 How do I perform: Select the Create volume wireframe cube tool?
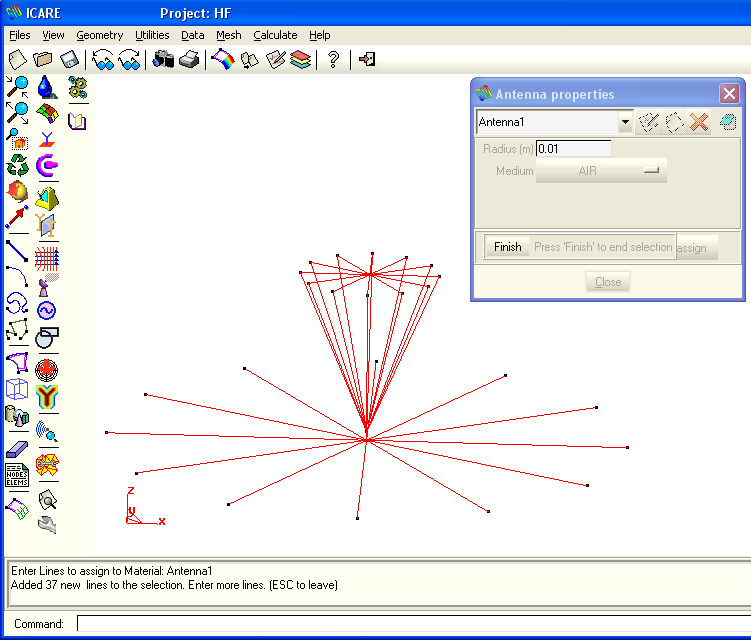(x=17, y=389)
